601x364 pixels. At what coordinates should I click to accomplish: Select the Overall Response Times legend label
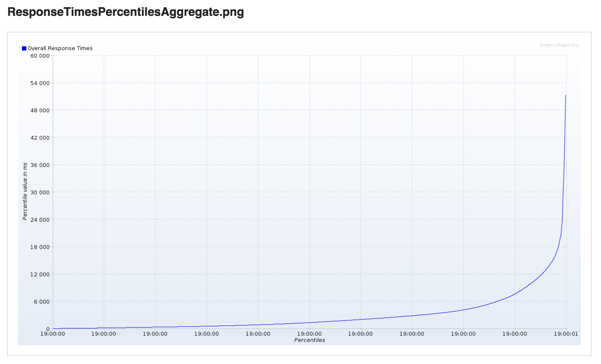coord(60,48)
